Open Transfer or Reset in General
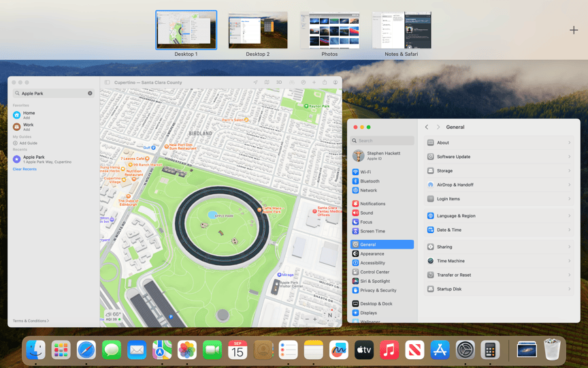Viewport: 588px width, 368px height. click(499, 275)
